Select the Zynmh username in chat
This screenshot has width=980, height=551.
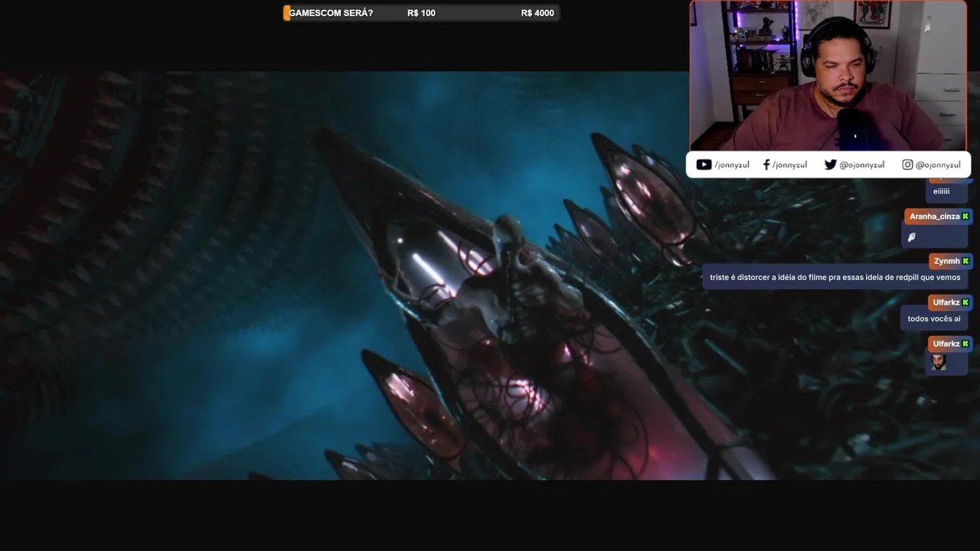(x=946, y=261)
